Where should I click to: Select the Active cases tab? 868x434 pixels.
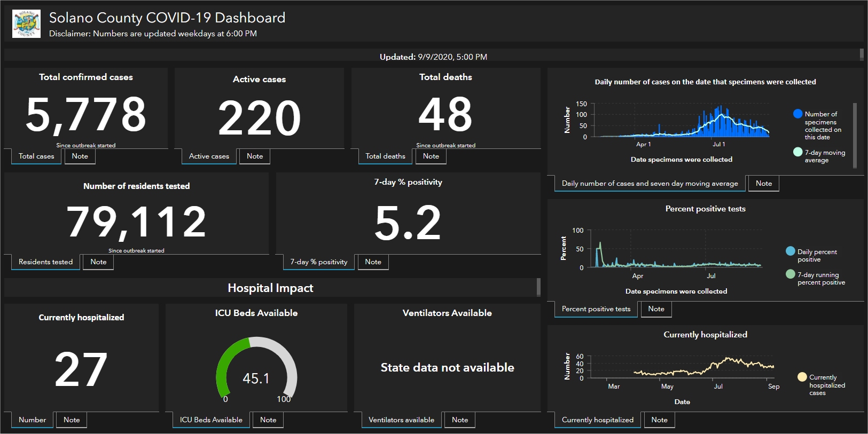click(x=209, y=156)
